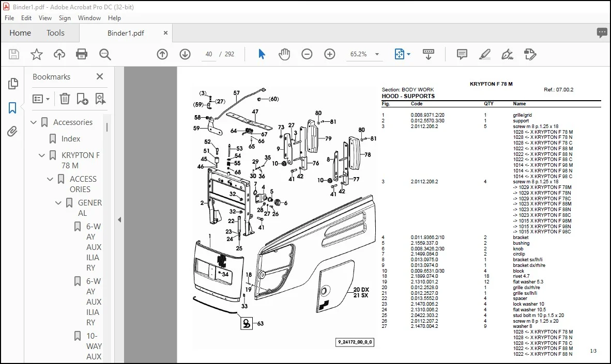This screenshot has width=611, height=364.
Task: Close the Binder1.pdf tab
Action: tap(165, 33)
